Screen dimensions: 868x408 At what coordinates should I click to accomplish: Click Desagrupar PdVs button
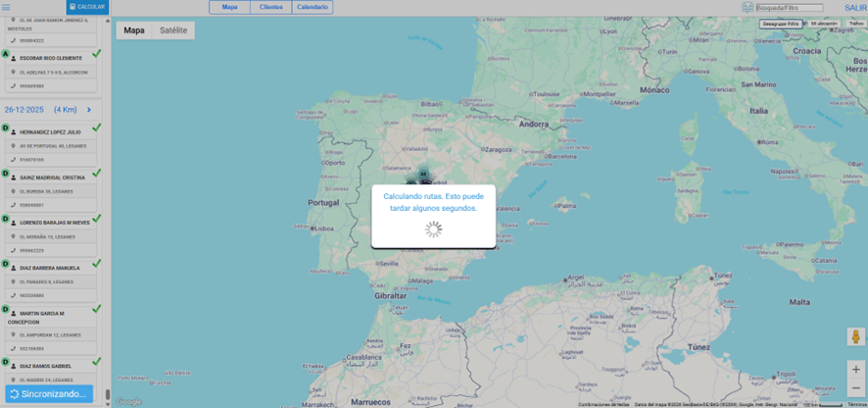pyautogui.click(x=781, y=24)
